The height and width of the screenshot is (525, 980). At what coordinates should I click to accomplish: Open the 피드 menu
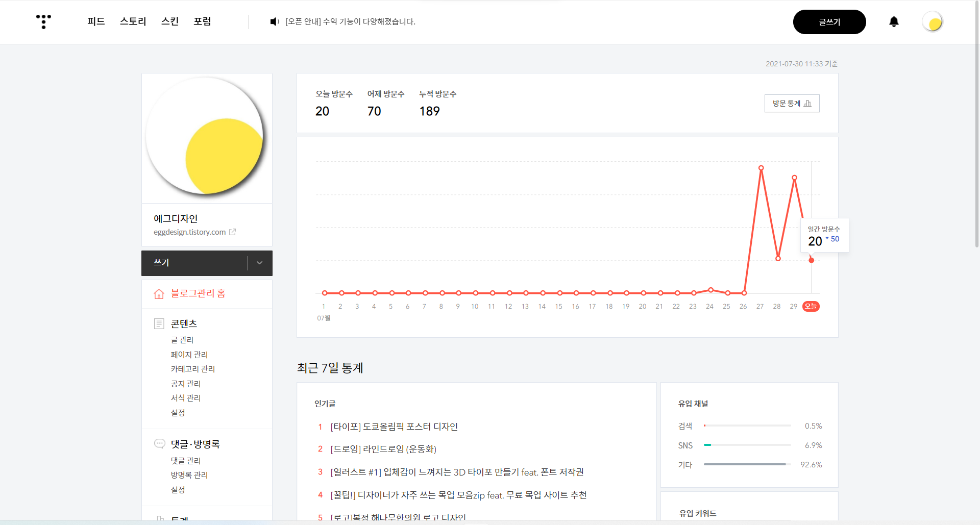(x=96, y=21)
